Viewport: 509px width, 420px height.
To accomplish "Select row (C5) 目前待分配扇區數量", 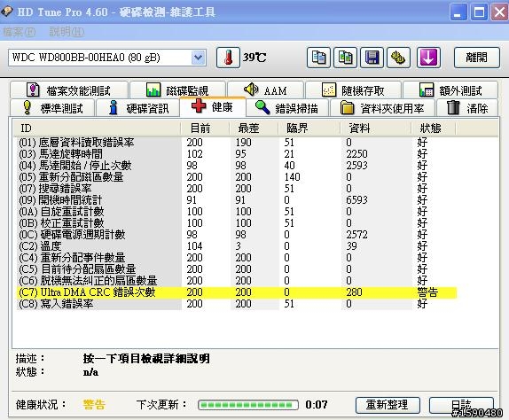I will [237, 269].
